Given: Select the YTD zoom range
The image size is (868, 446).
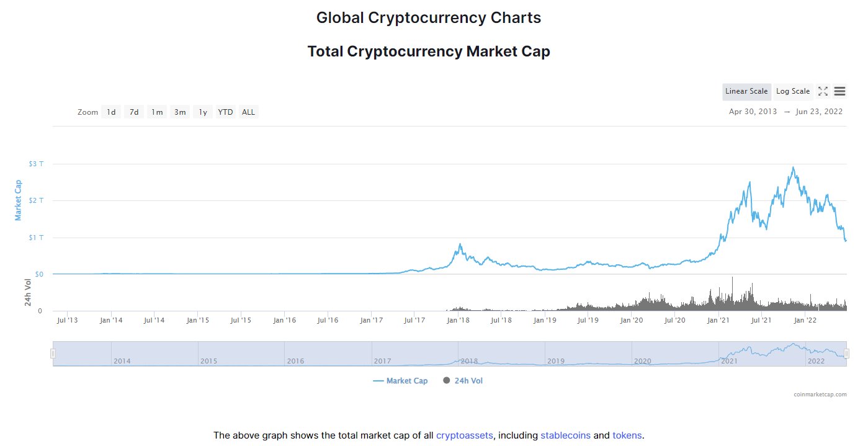Looking at the screenshot, I should pyautogui.click(x=225, y=112).
